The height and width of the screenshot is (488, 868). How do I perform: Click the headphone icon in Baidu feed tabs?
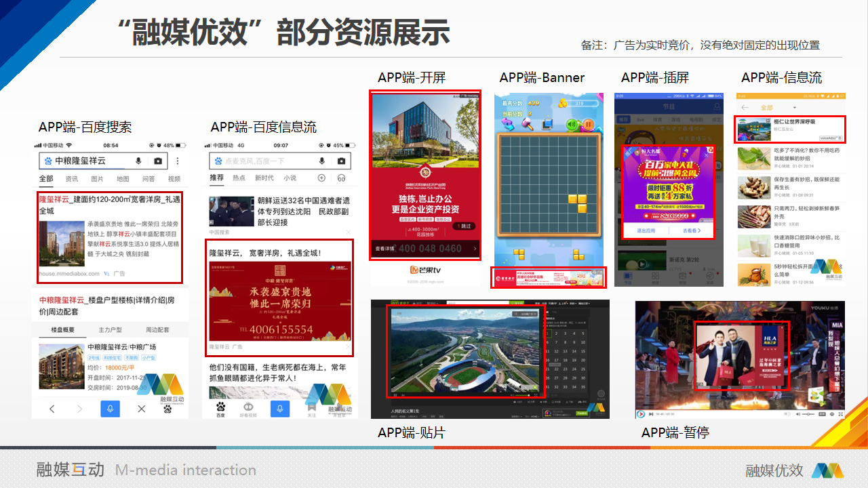point(342,178)
